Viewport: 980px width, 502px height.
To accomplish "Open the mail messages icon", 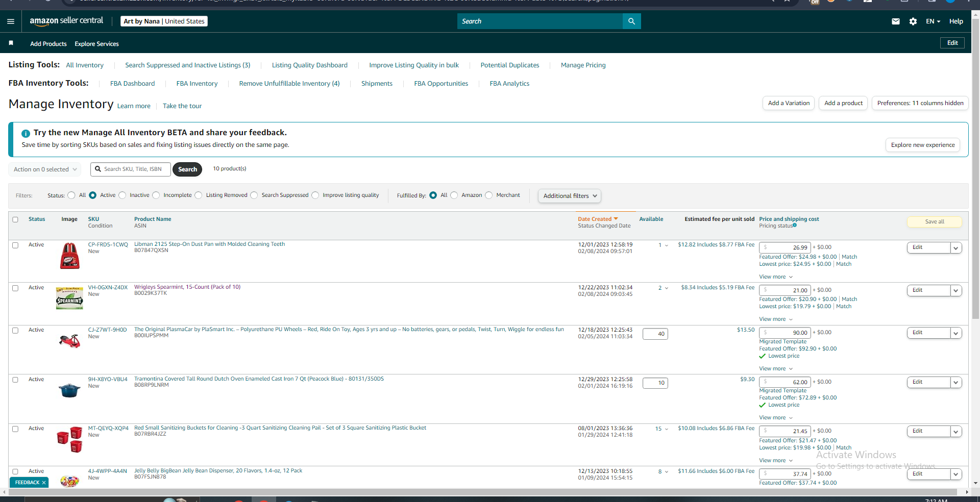I will pos(896,21).
